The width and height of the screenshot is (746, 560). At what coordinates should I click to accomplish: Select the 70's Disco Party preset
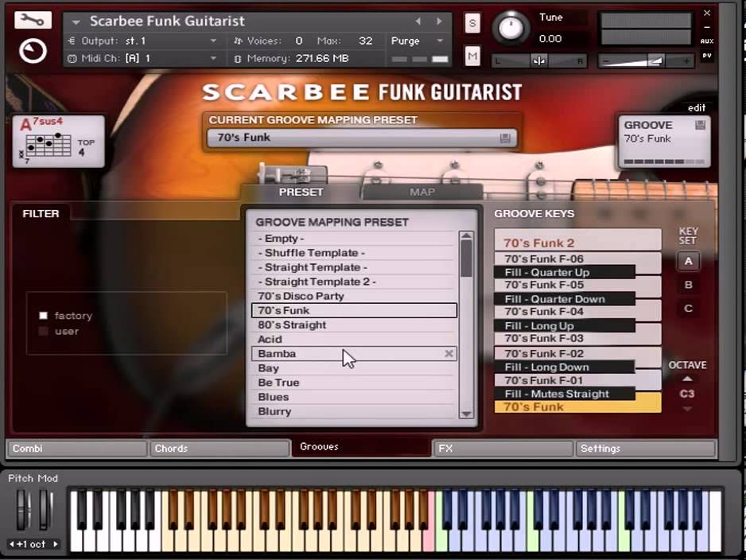click(354, 296)
